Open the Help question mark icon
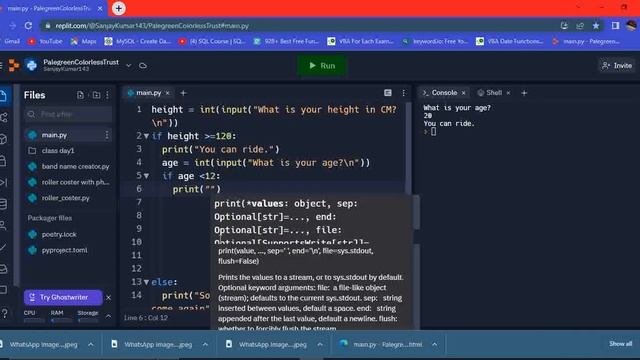The height and width of the screenshot is (360, 640). click(4, 313)
